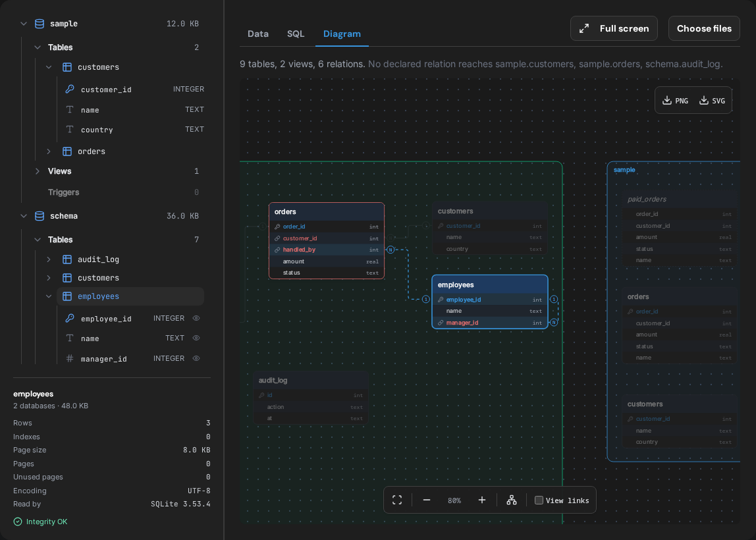This screenshot has width=756, height=540.
Task: Click the audit_log table icon
Action: pos(67,259)
